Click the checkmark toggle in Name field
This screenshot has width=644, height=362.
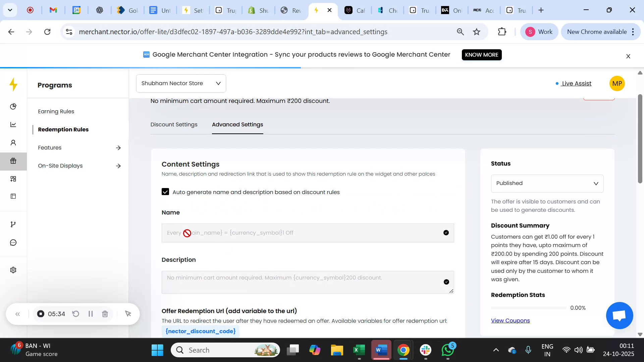point(446,232)
